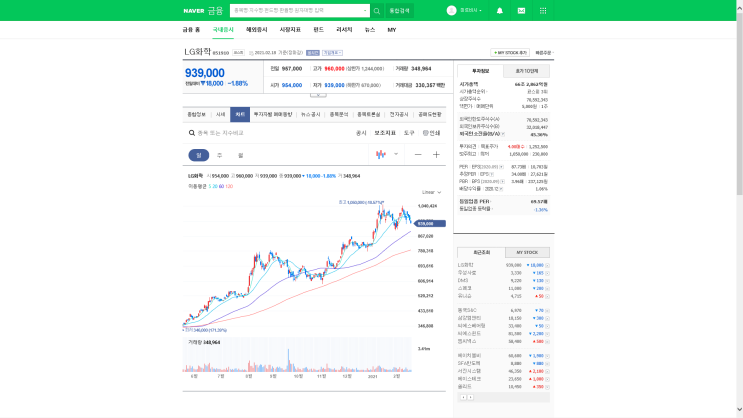
Task: Switch to the MY STOCK tab in the side panel
Action: coord(527,253)
